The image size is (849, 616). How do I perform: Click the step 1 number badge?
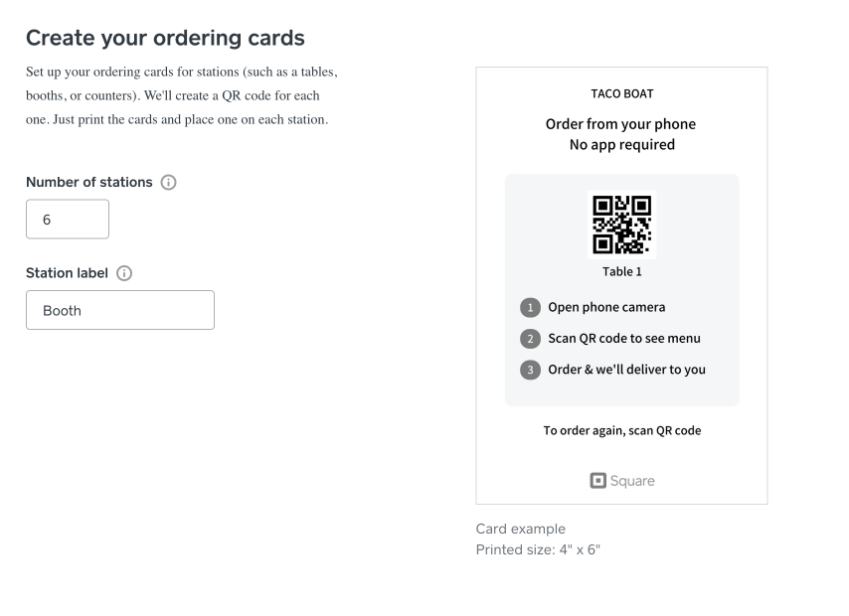(531, 307)
